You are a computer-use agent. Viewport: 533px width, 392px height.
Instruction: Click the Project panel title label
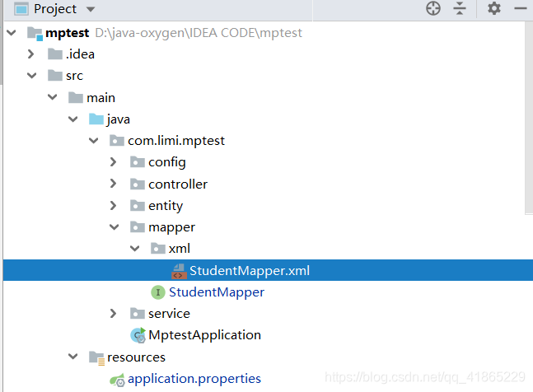(x=55, y=9)
